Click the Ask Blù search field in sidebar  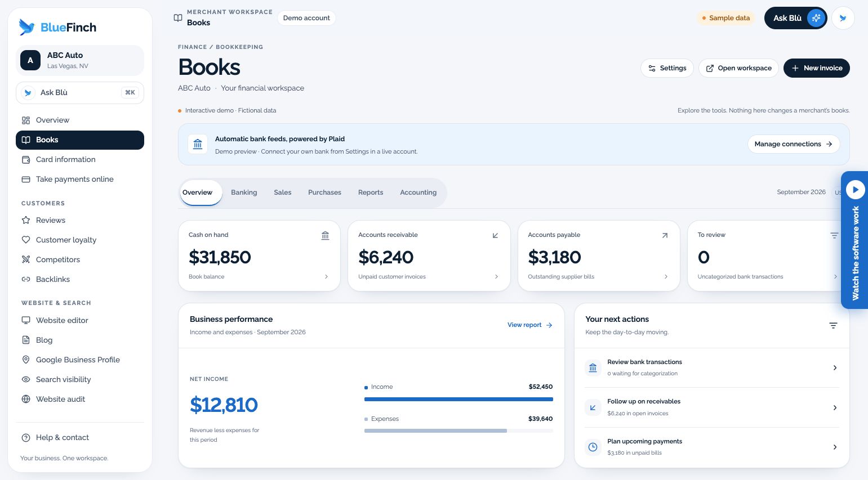[x=80, y=93]
